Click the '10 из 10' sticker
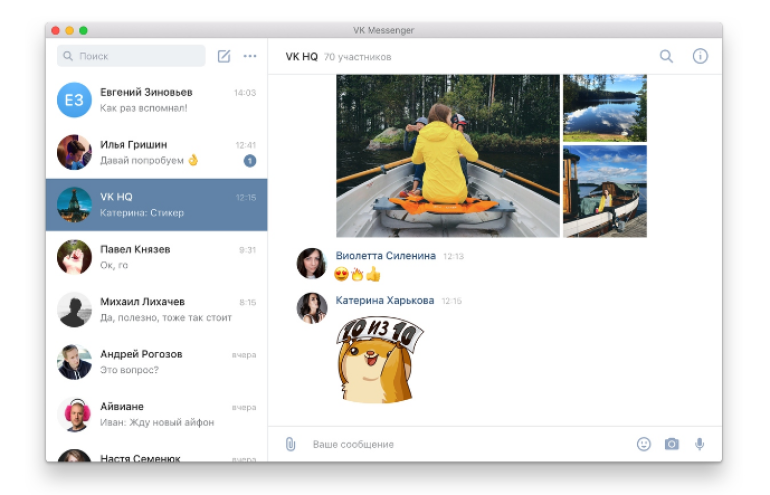Viewport: 770px width, 495px height. 379,360
